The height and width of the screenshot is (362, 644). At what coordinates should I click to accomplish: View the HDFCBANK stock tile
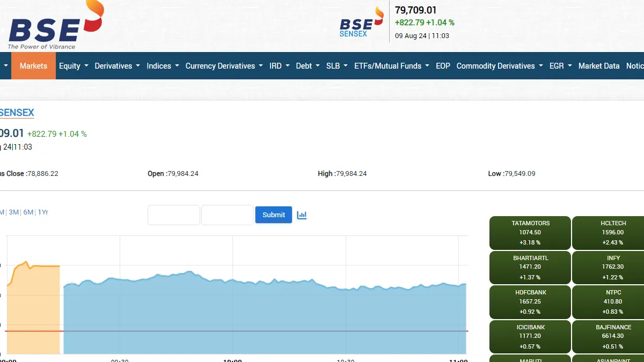[x=530, y=302]
